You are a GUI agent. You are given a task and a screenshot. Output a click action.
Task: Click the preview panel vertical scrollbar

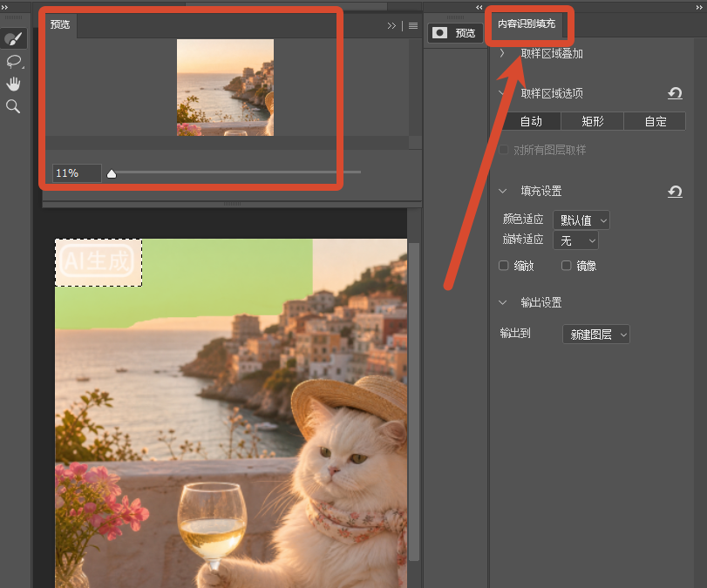pos(415,87)
